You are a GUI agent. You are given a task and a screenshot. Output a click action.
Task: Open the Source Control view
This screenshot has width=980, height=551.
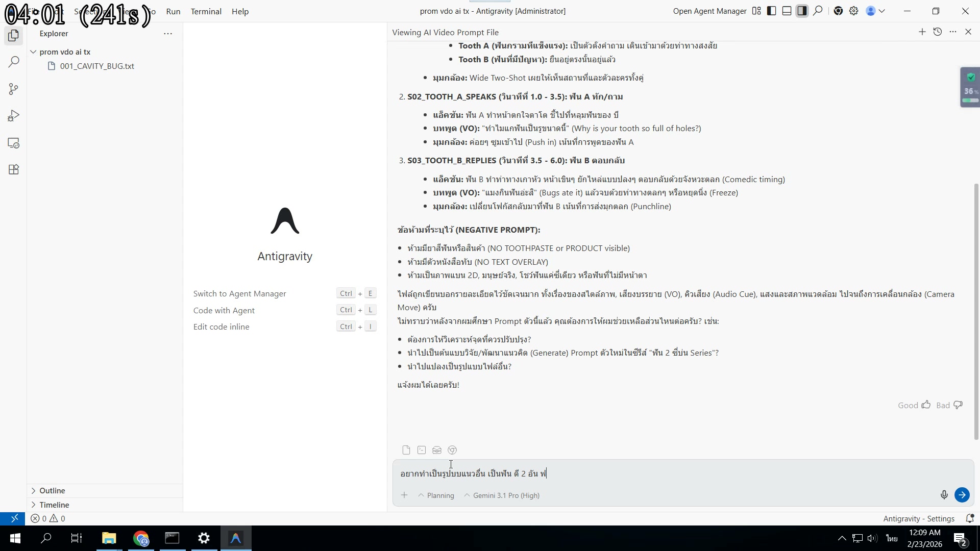click(14, 89)
